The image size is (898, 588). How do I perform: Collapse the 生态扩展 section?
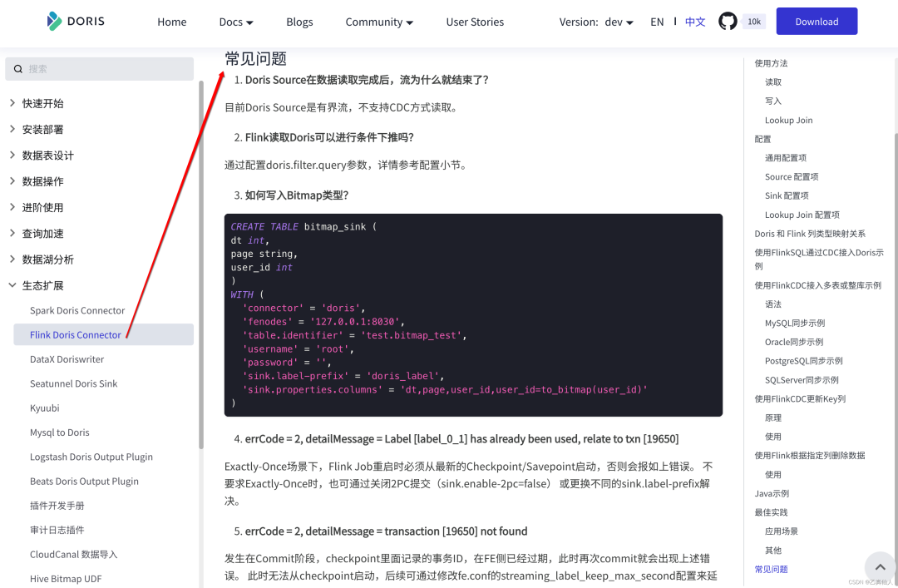pyautogui.click(x=43, y=285)
